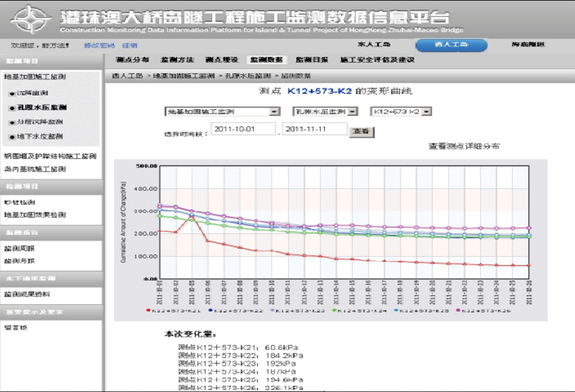Click the magenta K12+573-K26 legend marker
This screenshot has width=575, height=392.
(x=458, y=310)
